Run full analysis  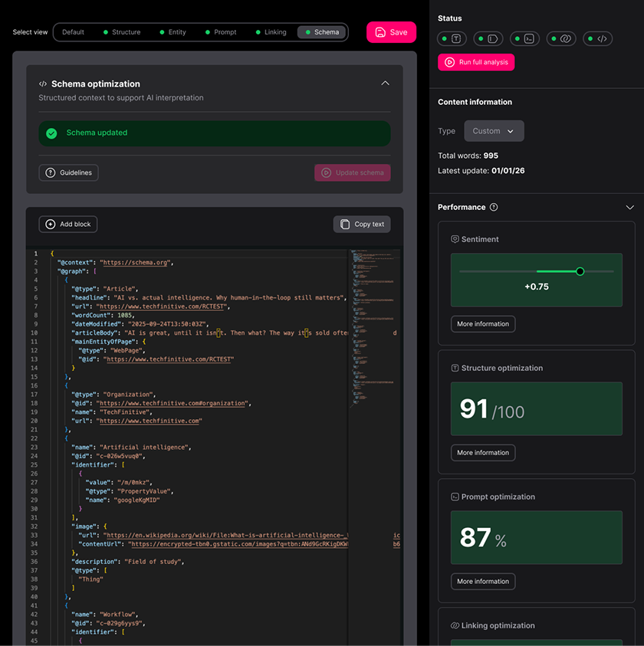pyautogui.click(x=476, y=62)
